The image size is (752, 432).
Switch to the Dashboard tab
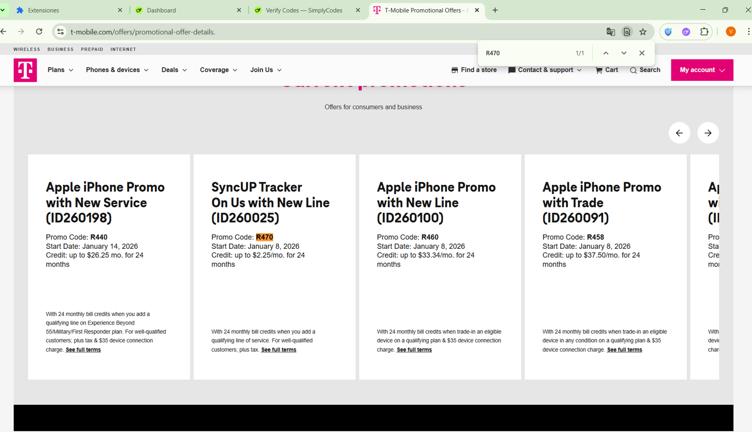[187, 10]
